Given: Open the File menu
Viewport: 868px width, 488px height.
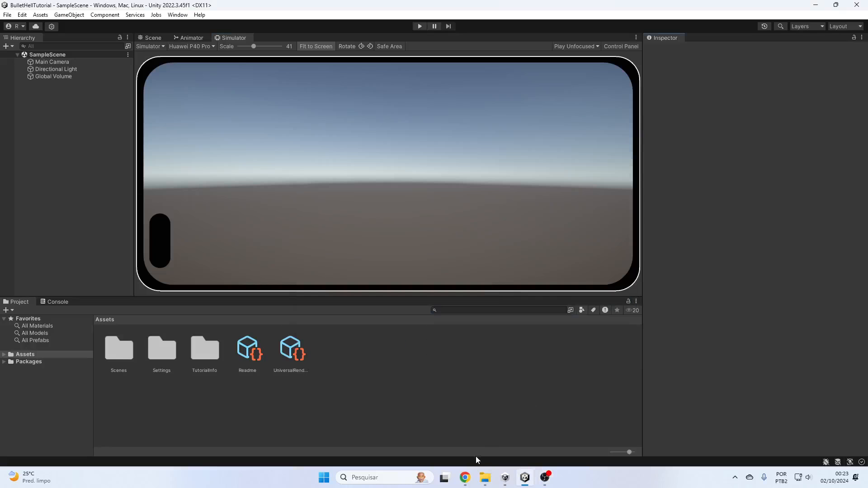Looking at the screenshot, I should 7,15.
